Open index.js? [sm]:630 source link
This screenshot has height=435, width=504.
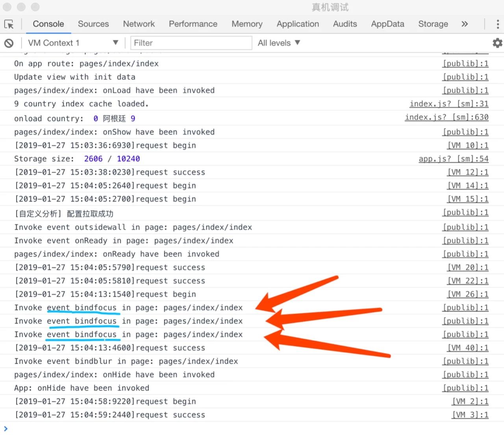click(447, 117)
